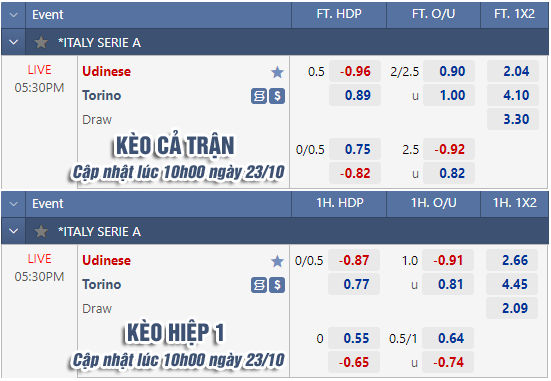Star the top Italy Serie A league

coord(41,43)
